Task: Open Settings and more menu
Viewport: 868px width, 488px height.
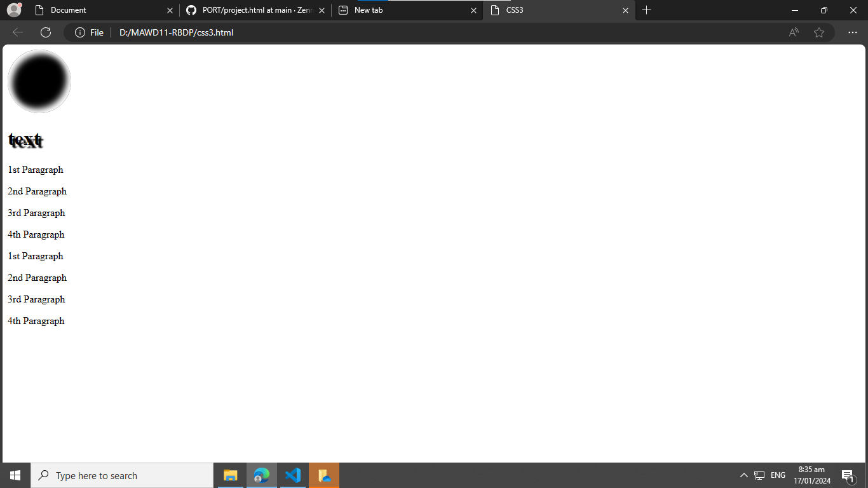Action: (853, 32)
